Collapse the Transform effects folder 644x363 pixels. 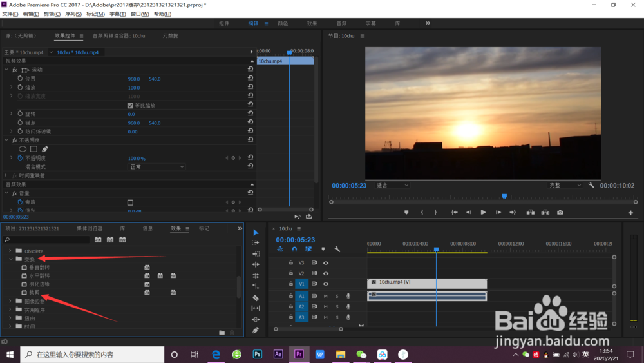[11, 259]
